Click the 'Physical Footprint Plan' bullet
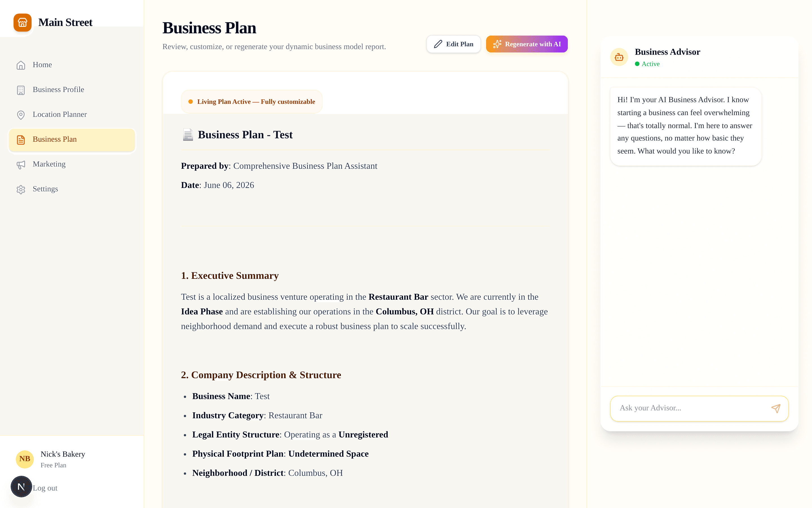This screenshot has width=812, height=508. pyautogui.click(x=281, y=454)
